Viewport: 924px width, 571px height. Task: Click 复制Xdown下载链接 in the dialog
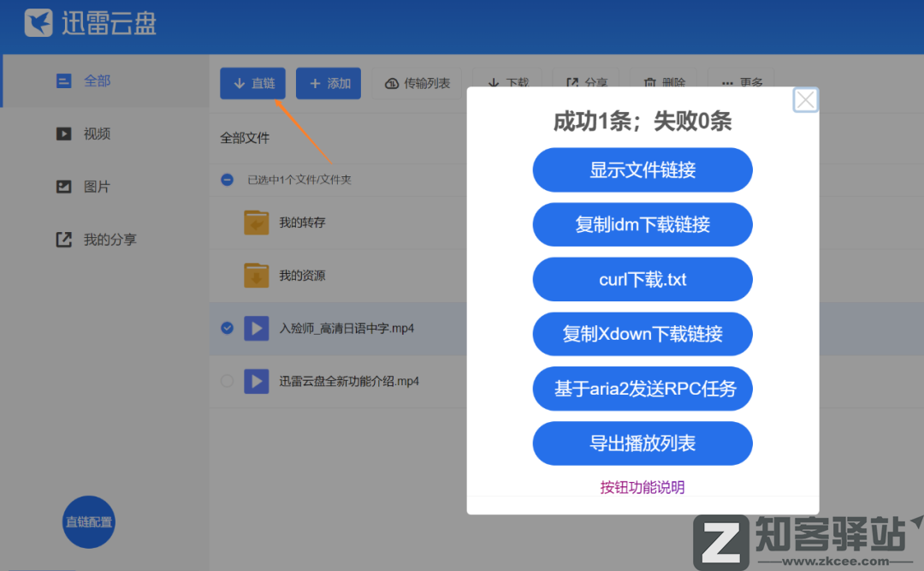click(x=643, y=334)
